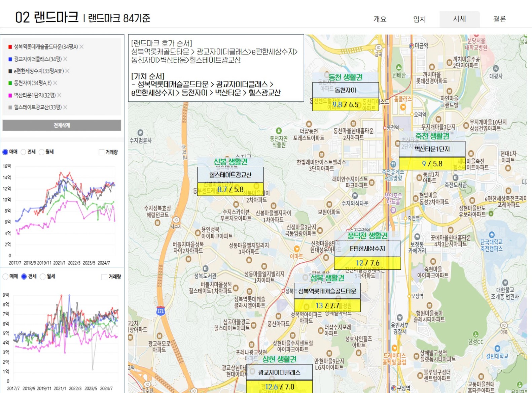
Task: Remove 광교자이더클래스(34평) from the list
Action: (65, 59)
